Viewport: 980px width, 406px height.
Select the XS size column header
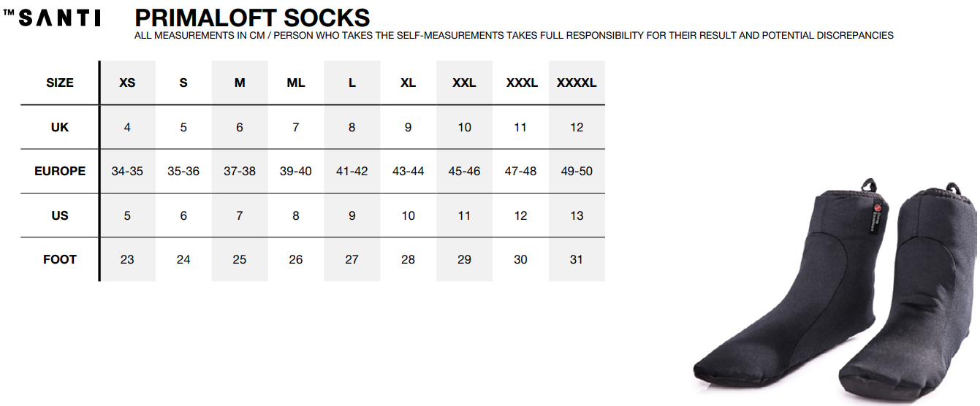127,83
